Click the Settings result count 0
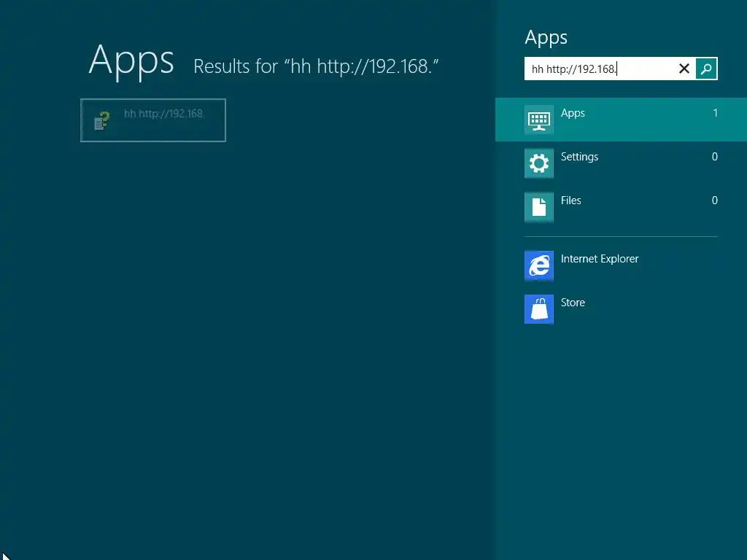 [x=715, y=157]
